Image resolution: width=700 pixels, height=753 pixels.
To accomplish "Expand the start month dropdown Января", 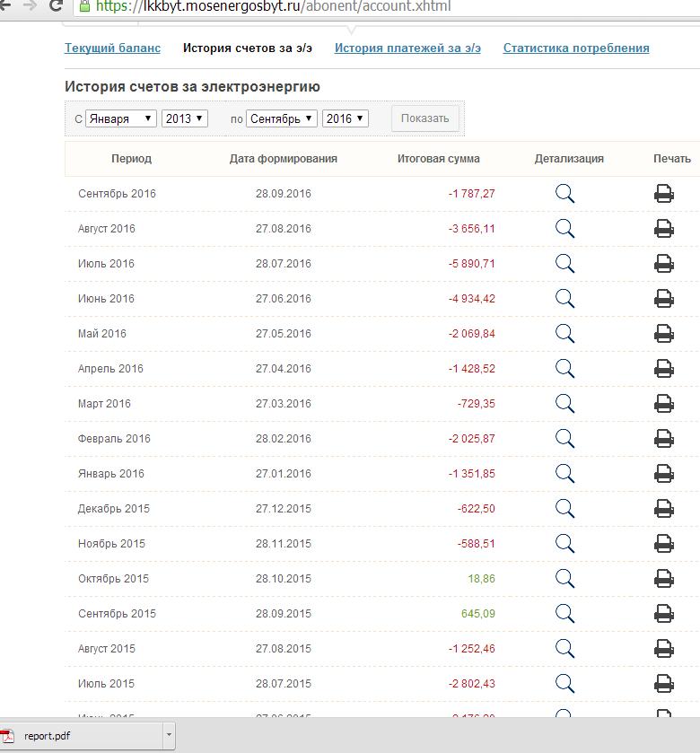I will tap(121, 118).
